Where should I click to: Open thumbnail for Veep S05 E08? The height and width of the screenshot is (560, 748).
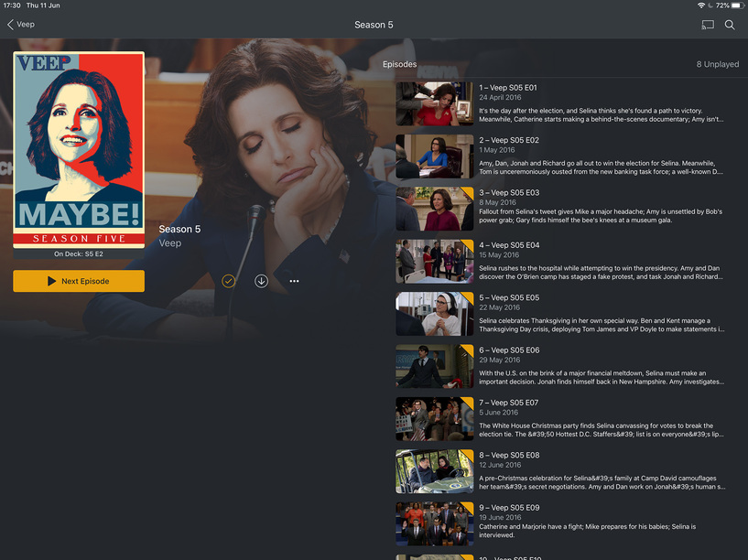(x=435, y=471)
